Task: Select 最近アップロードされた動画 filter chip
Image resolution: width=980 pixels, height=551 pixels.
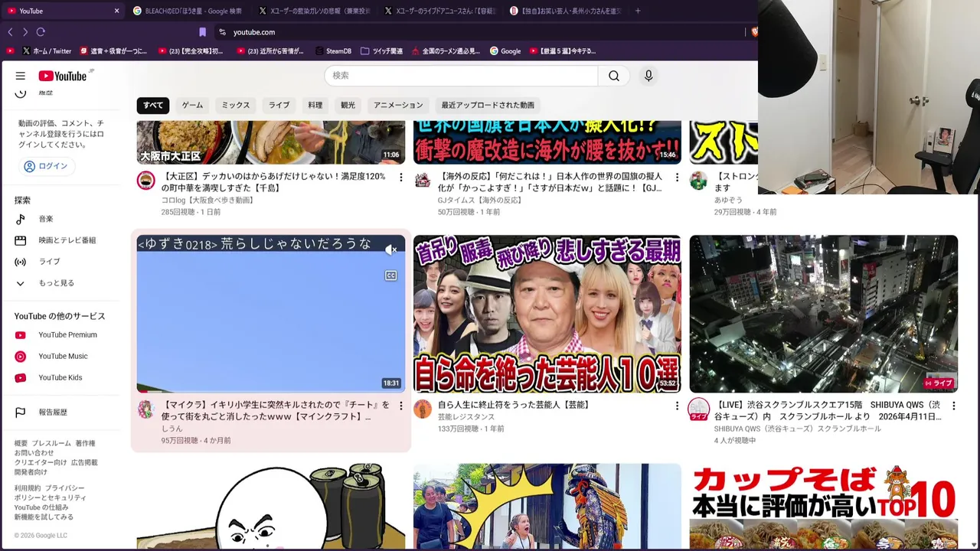Action: pyautogui.click(x=488, y=105)
